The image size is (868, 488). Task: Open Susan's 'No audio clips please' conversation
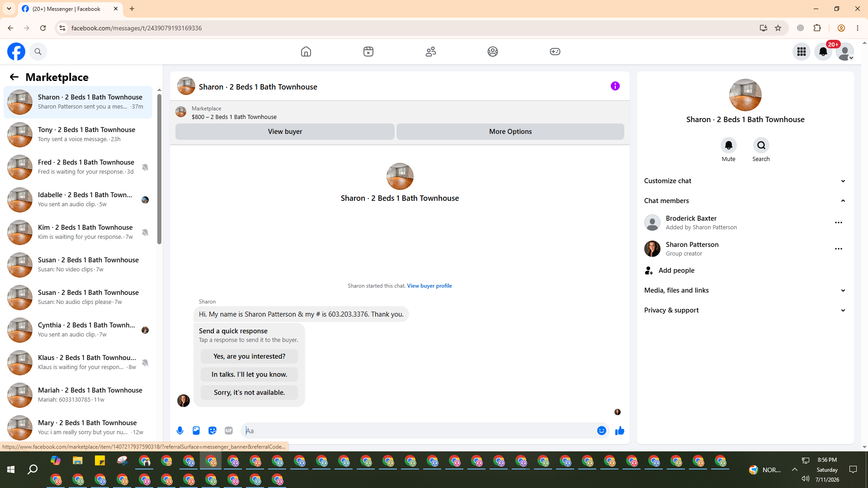coord(78,297)
